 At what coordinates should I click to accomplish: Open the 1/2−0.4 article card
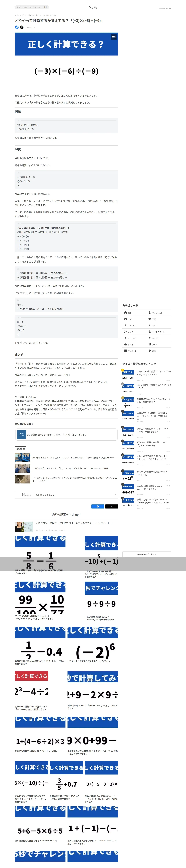(40, 646)
